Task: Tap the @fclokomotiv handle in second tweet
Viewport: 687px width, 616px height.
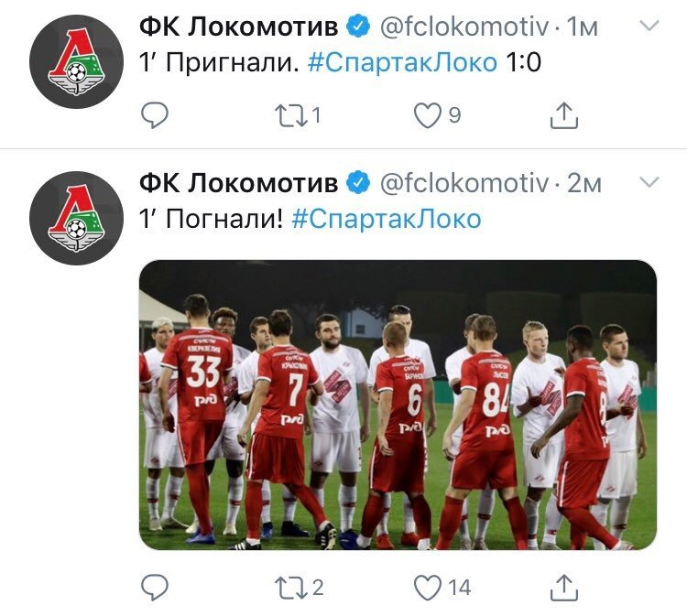Action: click(x=463, y=183)
